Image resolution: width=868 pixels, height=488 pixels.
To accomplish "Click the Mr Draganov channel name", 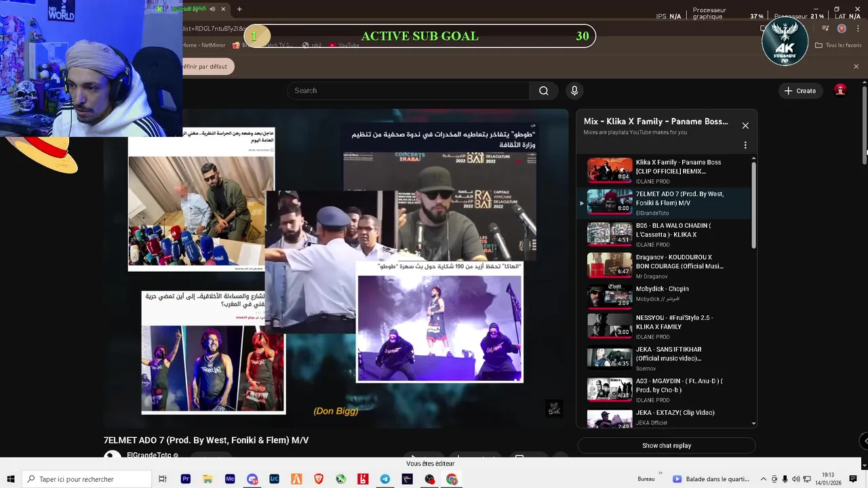I will (652, 277).
